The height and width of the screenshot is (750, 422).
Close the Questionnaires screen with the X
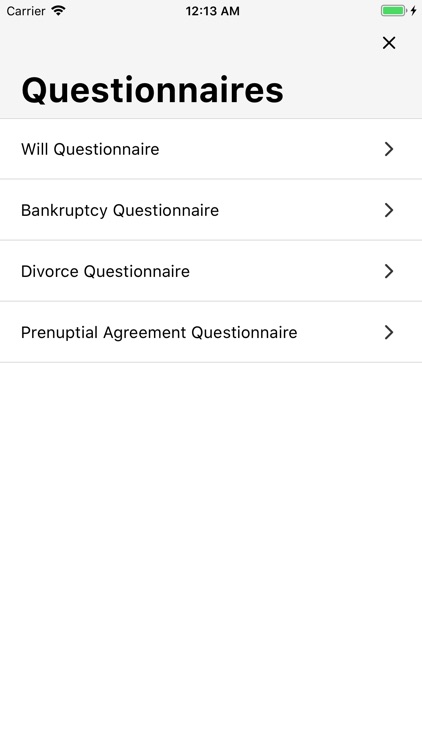click(389, 43)
